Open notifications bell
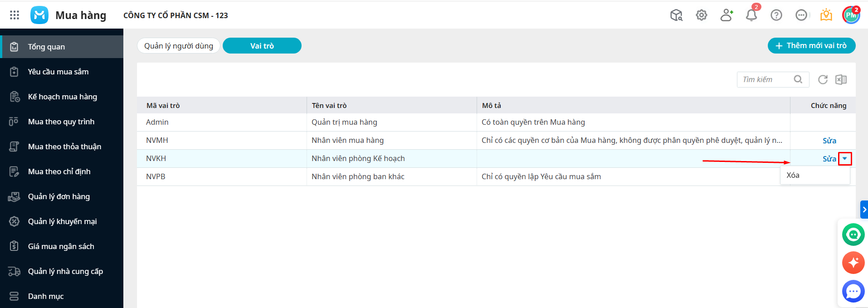Screen dimensions: 868x308 (x=751, y=15)
